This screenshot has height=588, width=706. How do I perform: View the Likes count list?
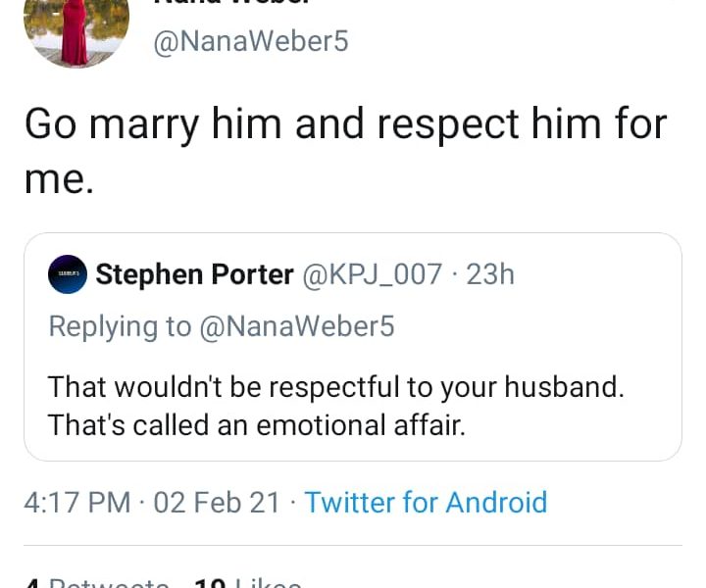pos(249,582)
